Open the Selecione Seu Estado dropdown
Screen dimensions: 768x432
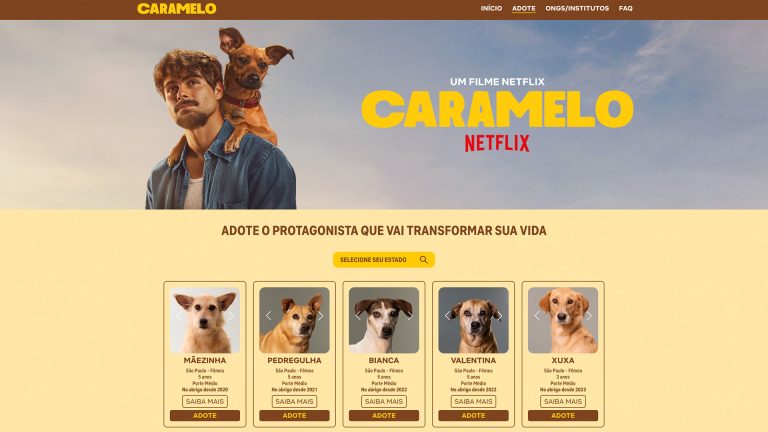tap(384, 260)
